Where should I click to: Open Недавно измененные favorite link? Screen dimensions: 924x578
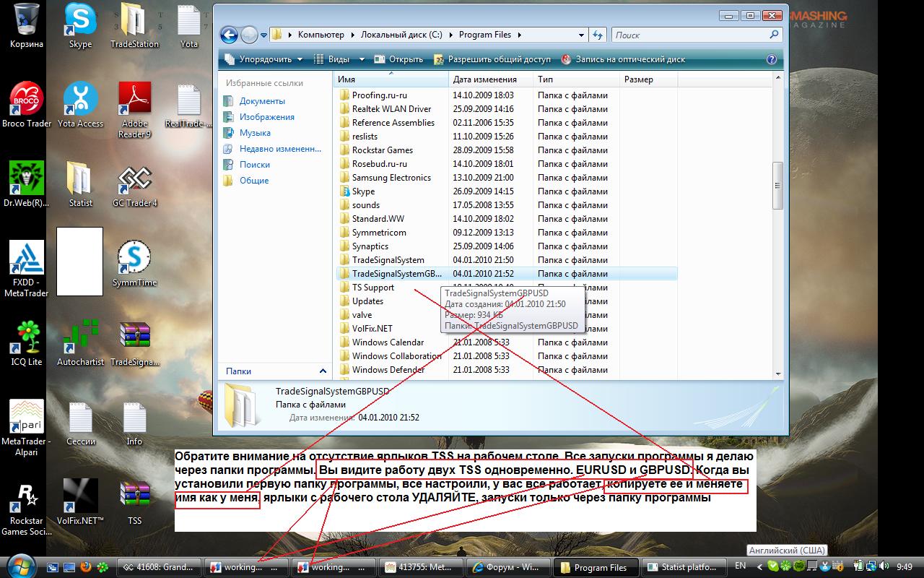pos(280,149)
